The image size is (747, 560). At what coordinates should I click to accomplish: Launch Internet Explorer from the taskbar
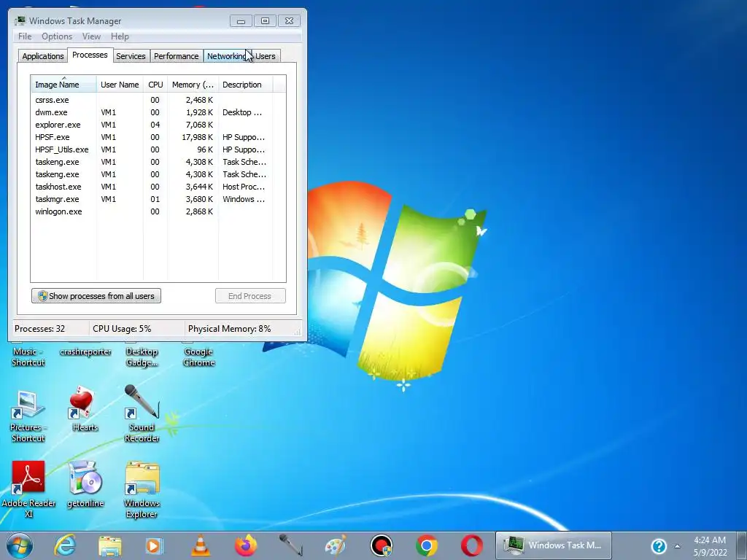65,545
